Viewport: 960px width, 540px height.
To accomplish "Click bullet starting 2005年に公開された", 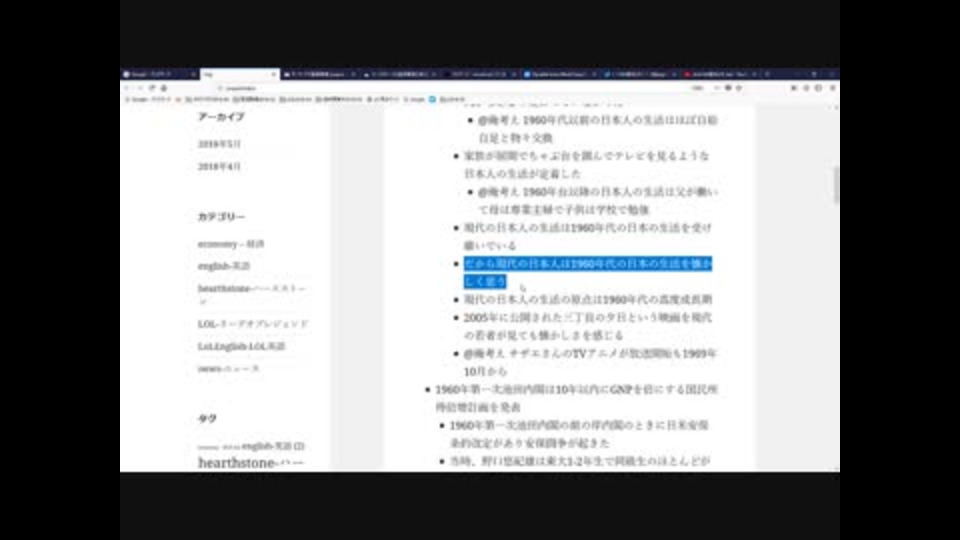I will pos(588,326).
